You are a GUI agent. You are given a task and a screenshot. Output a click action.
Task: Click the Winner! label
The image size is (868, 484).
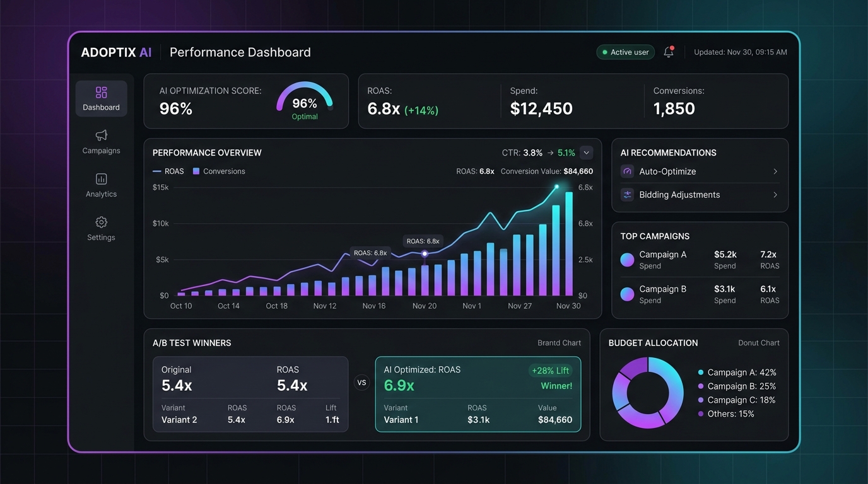click(556, 386)
